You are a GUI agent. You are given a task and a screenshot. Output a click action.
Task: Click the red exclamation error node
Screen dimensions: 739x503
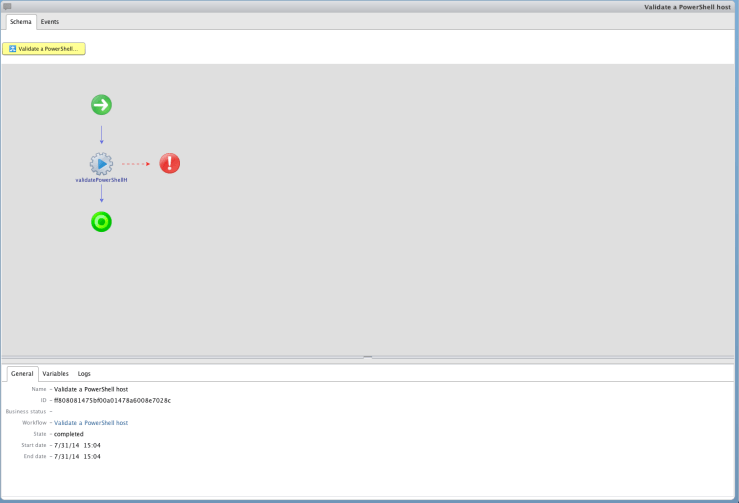click(x=170, y=163)
